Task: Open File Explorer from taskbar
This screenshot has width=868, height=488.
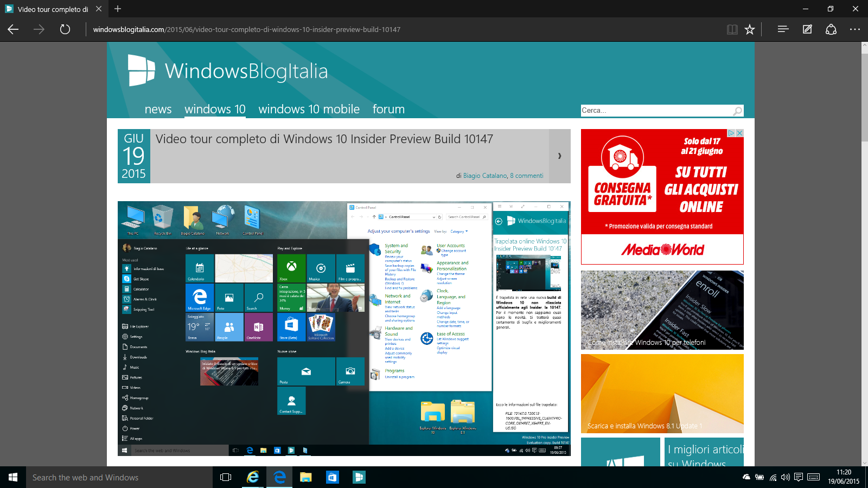Action: 306,477
